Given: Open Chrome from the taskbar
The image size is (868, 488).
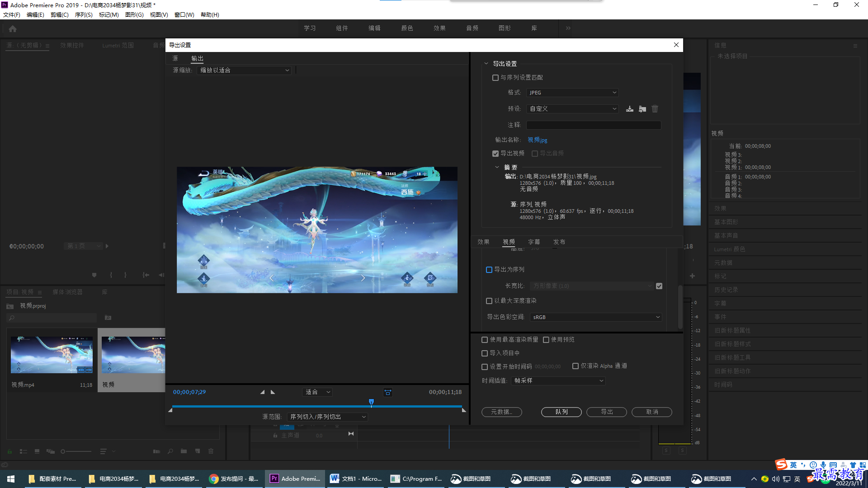Looking at the screenshot, I should click(235, 479).
